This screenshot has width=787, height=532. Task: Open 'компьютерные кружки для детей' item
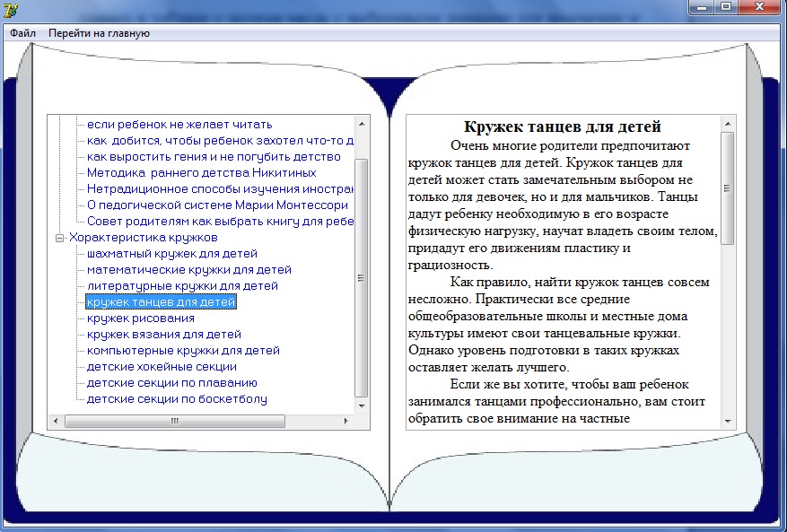pyautogui.click(x=183, y=350)
